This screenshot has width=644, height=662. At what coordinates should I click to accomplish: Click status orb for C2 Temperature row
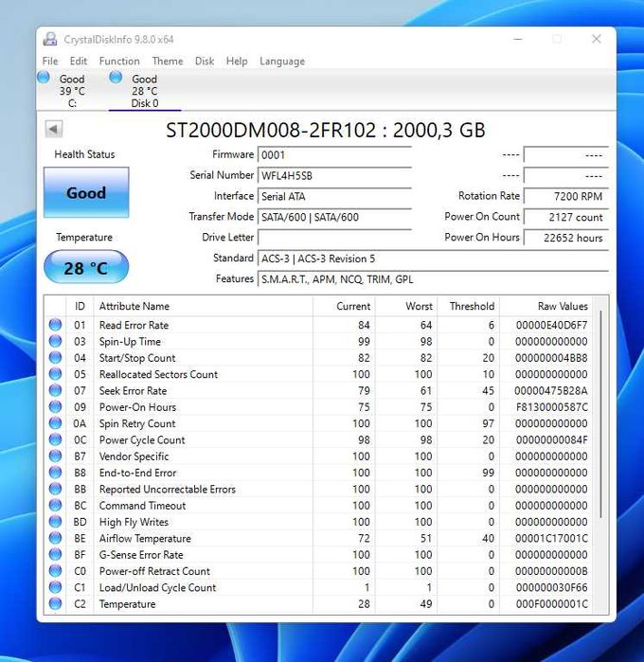point(55,603)
